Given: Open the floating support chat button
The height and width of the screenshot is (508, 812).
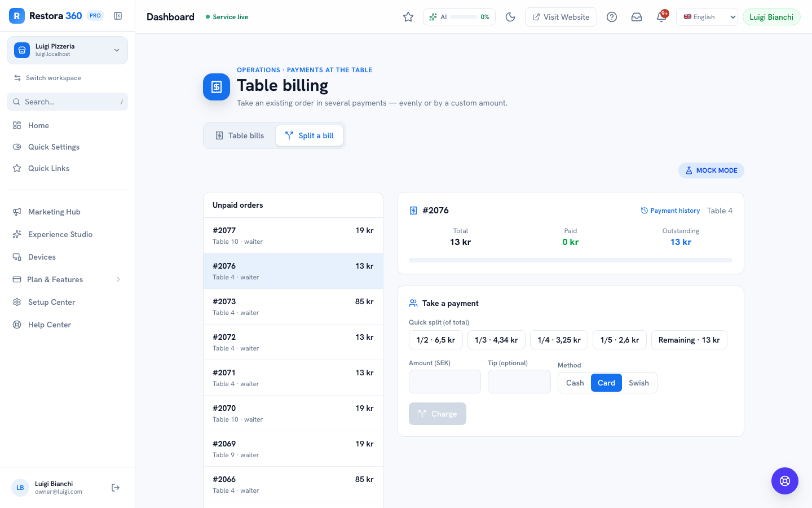Looking at the screenshot, I should pyautogui.click(x=785, y=481).
